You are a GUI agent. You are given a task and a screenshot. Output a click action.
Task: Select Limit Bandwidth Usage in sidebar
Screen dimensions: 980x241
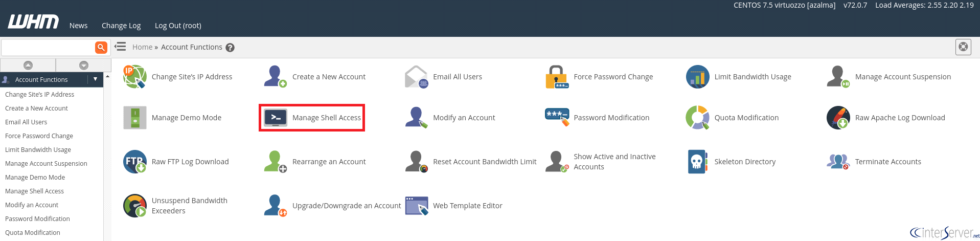[x=38, y=150]
